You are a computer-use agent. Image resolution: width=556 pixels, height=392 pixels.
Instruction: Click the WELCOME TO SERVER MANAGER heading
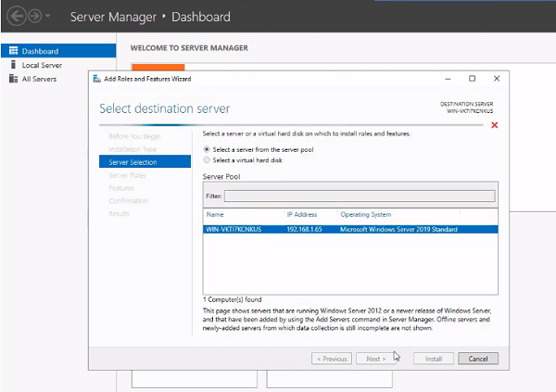pos(189,48)
